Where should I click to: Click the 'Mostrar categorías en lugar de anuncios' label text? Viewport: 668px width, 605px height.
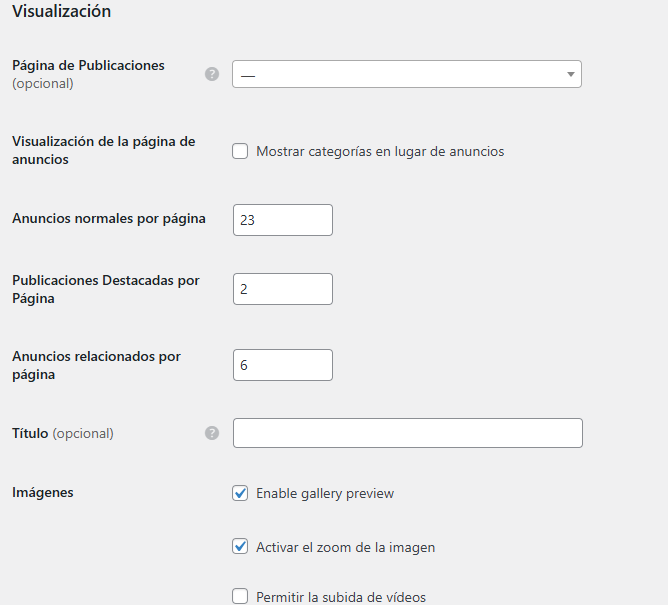pos(380,151)
